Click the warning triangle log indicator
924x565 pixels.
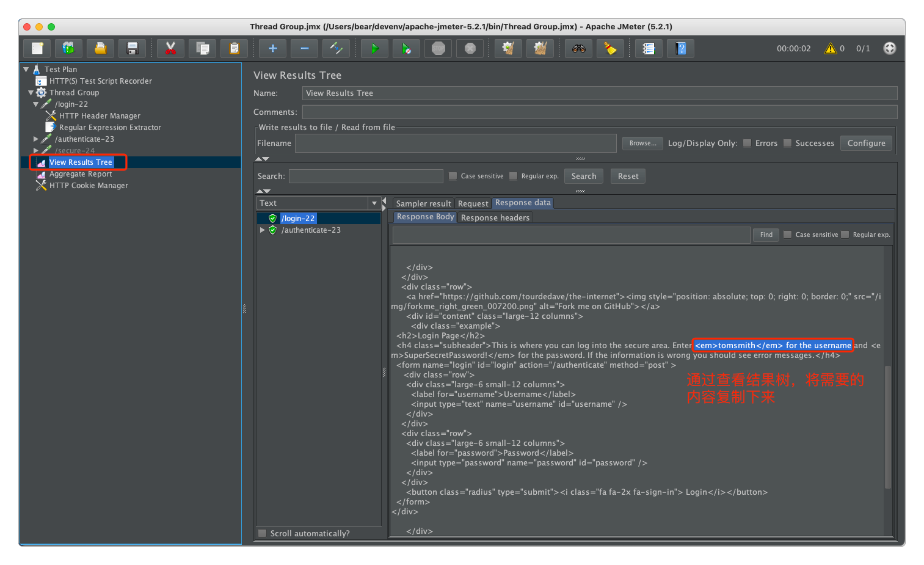831,48
